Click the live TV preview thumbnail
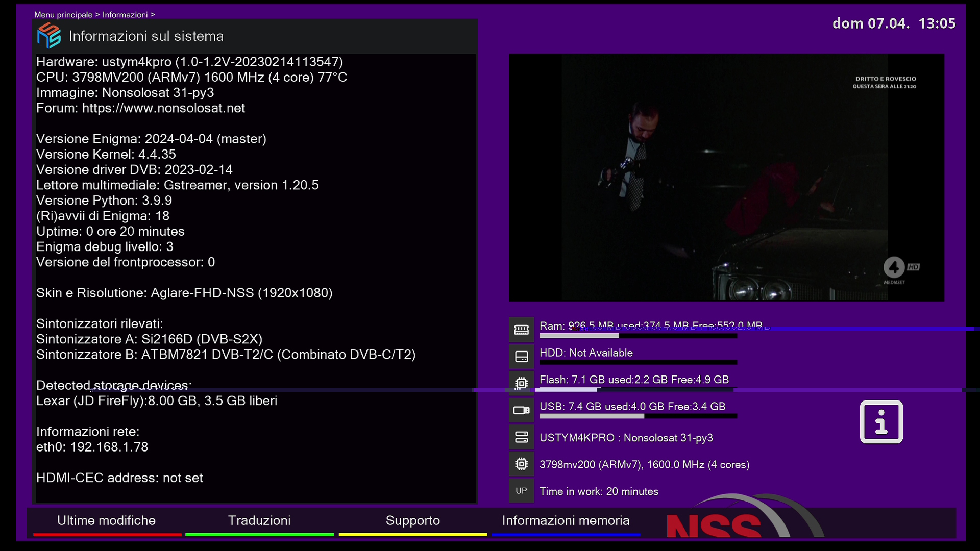Image resolution: width=980 pixels, height=551 pixels. point(726,178)
